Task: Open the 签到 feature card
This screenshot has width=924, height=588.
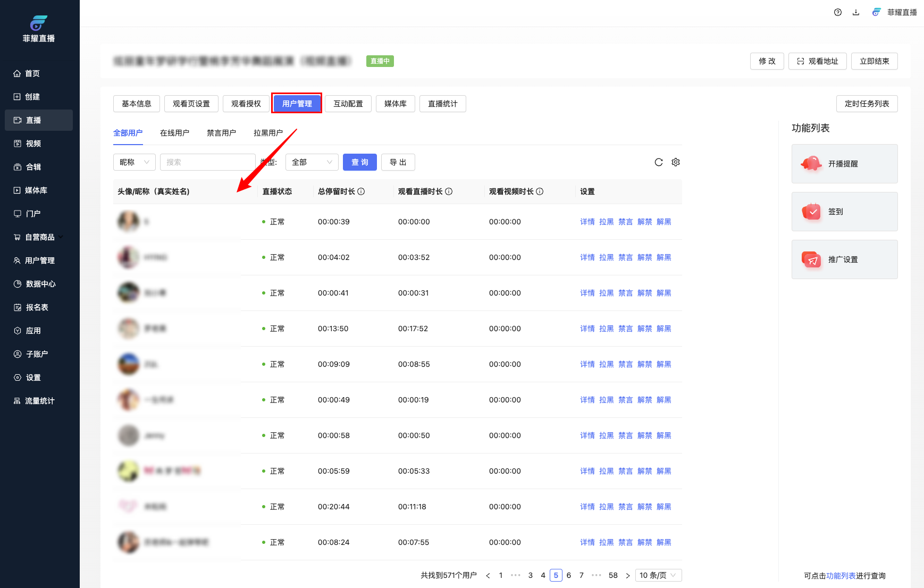Action: pyautogui.click(x=844, y=212)
